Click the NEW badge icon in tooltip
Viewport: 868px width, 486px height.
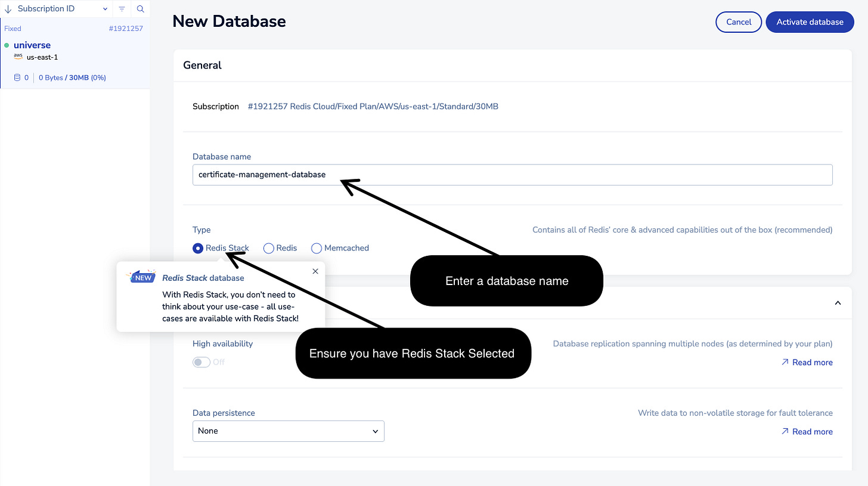pyautogui.click(x=142, y=277)
